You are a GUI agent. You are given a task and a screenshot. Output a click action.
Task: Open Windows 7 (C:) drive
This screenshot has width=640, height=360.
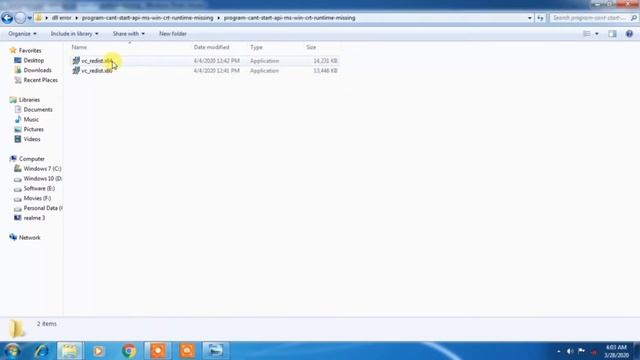click(x=42, y=169)
